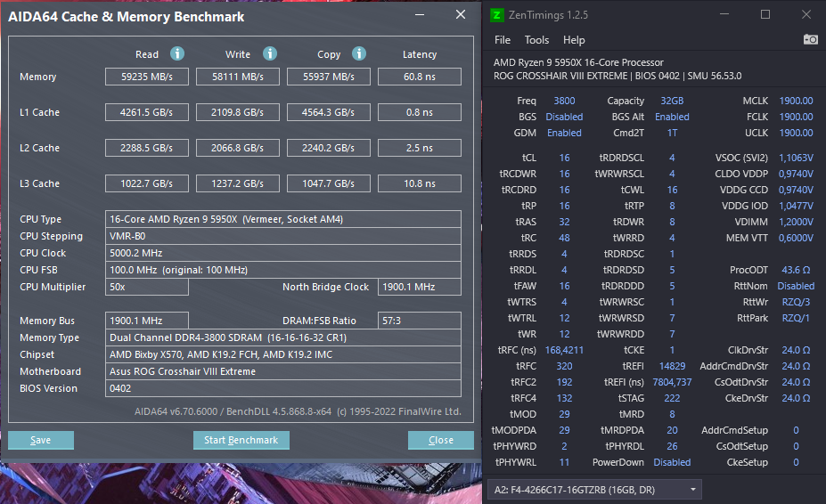Image resolution: width=826 pixels, height=504 pixels.
Task: Maximize the ZenTimings window
Action: 765,15
